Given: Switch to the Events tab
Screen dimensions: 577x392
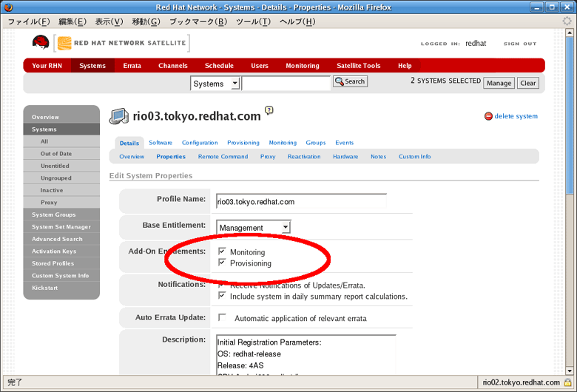Looking at the screenshot, I should click(345, 143).
